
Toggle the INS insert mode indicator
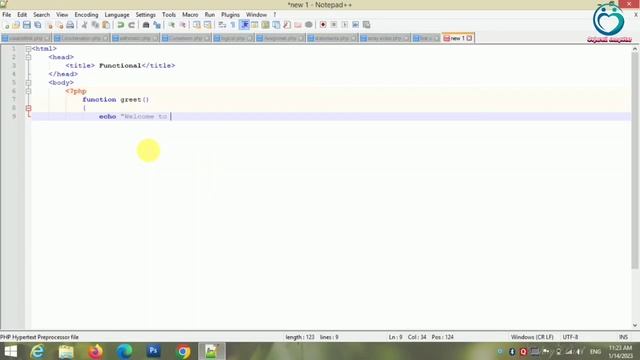coord(623,337)
